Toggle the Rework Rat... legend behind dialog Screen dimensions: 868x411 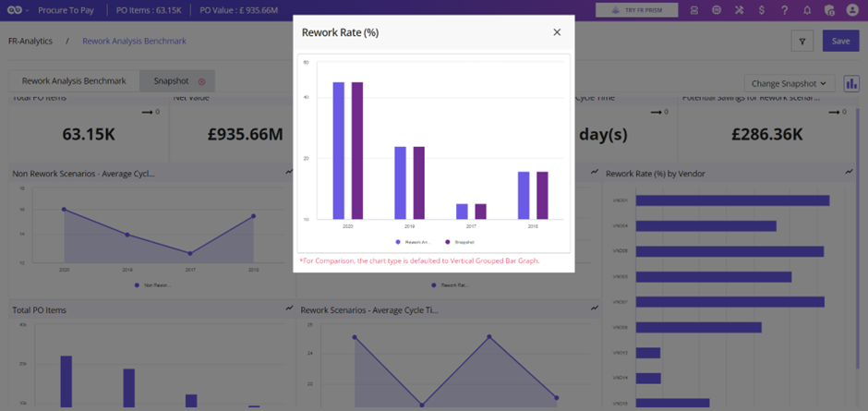coord(450,285)
